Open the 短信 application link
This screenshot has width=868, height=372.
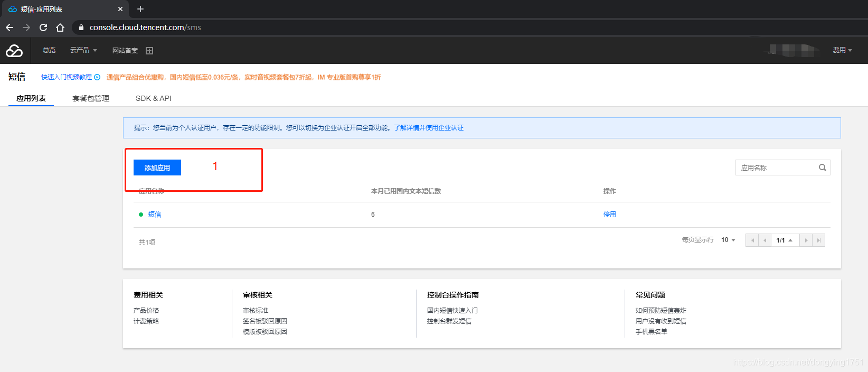(155, 215)
